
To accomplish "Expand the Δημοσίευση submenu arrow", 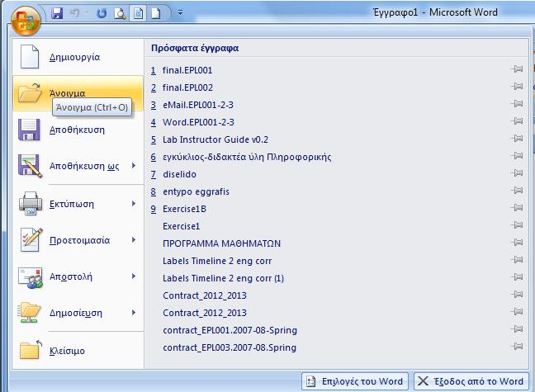I will click(x=134, y=313).
